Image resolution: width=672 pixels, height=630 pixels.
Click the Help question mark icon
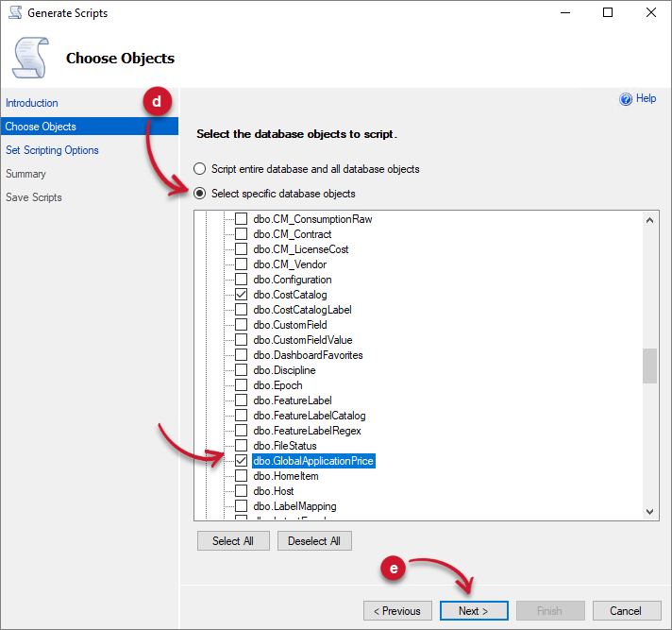(x=626, y=99)
